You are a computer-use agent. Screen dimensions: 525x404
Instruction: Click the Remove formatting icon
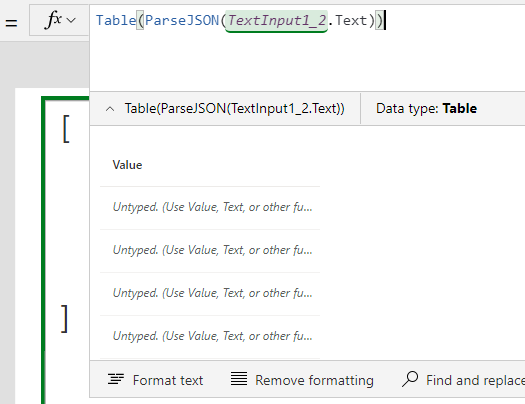[239, 379]
